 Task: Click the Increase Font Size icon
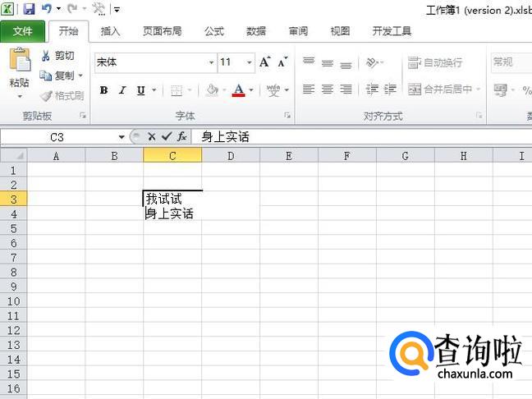[265, 62]
